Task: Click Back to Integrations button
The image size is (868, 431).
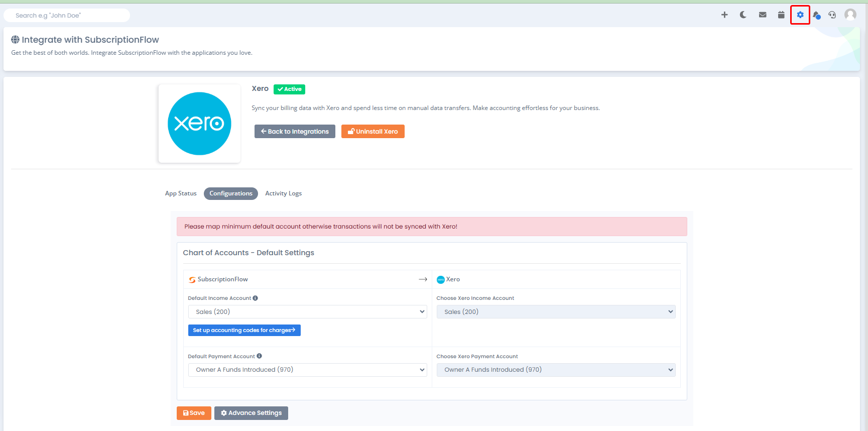Action: click(295, 132)
